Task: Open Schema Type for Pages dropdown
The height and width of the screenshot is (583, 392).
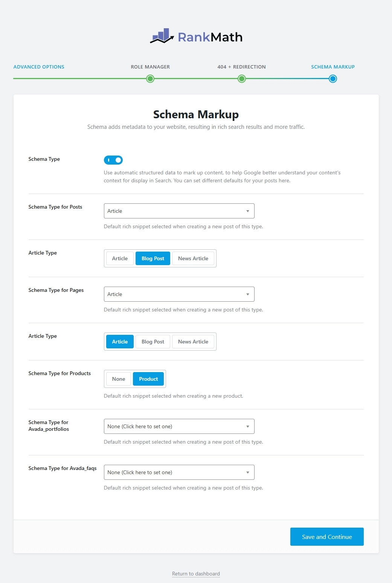Action: click(x=179, y=294)
